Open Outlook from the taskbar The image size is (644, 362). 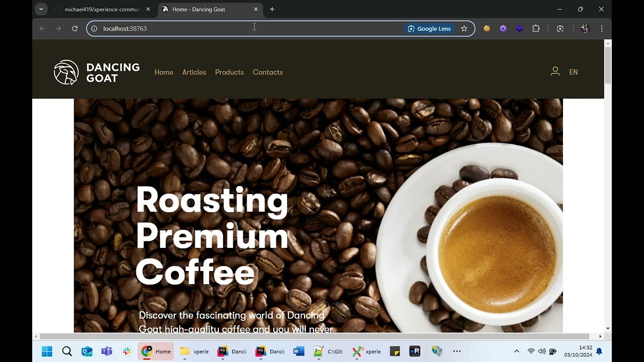[x=87, y=351]
